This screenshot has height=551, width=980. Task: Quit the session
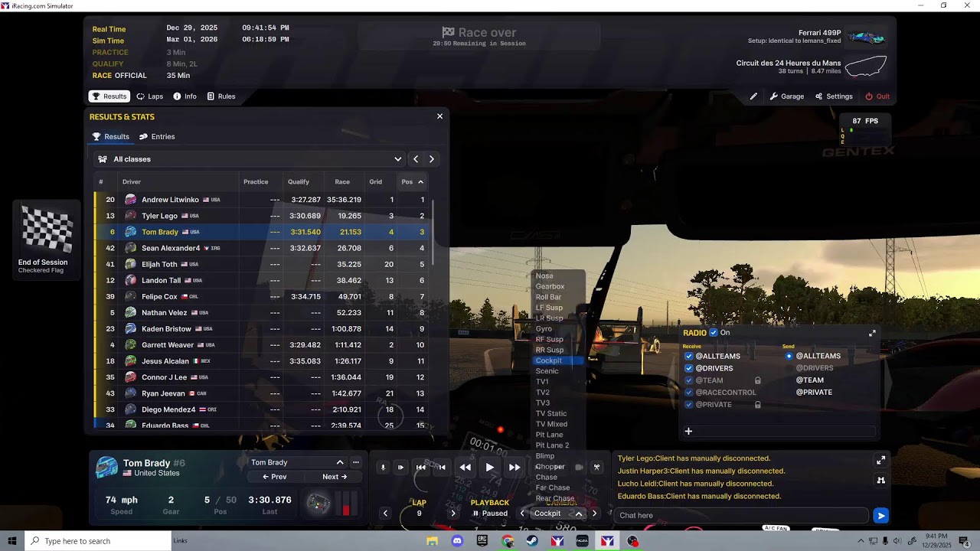(877, 96)
